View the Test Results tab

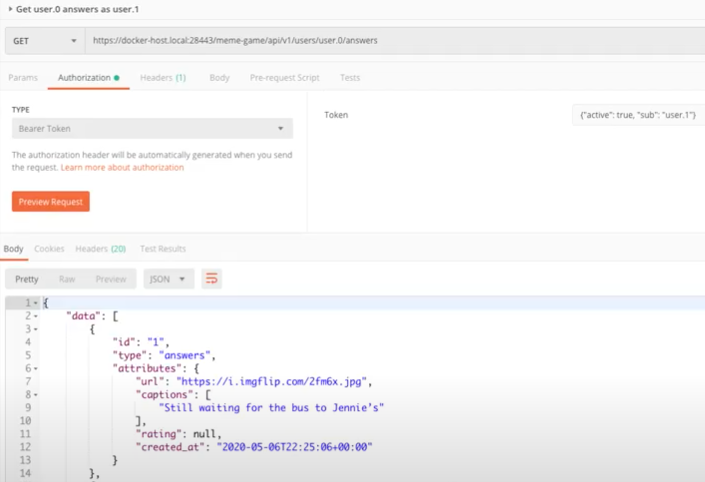coord(162,248)
